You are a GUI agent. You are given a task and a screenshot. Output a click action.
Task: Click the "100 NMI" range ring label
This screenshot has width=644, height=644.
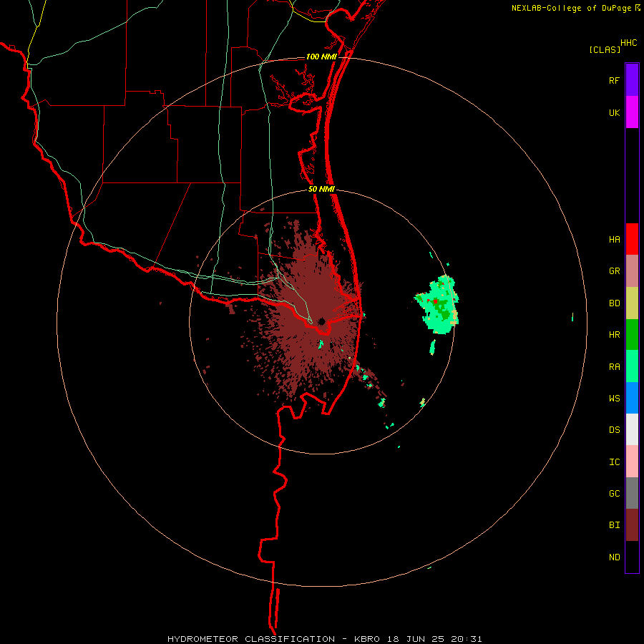[x=321, y=57]
